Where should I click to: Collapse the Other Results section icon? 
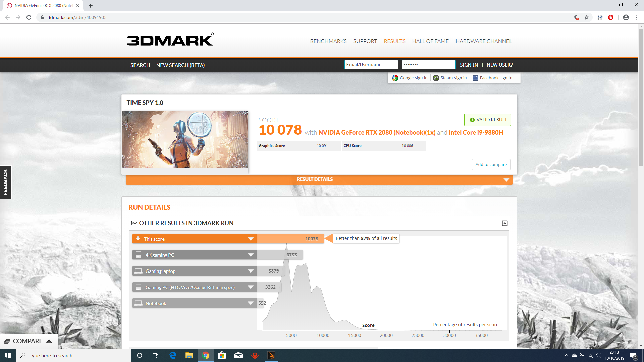coord(505,223)
